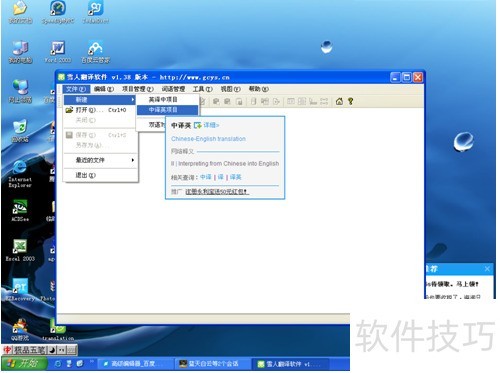The height and width of the screenshot is (373, 500).
Task: Open the SpeedUpMyPC desktop shortcut
Action: click(58, 13)
